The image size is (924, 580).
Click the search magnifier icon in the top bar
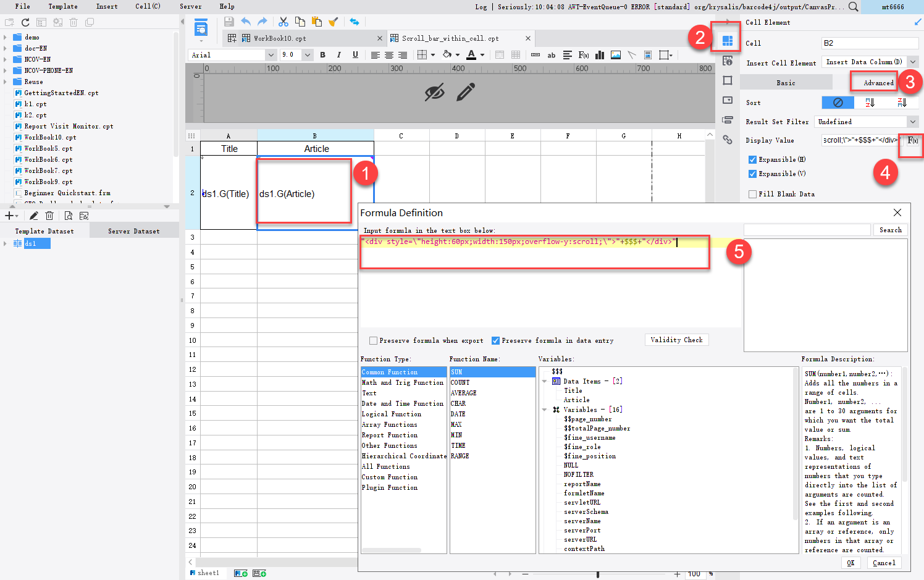tap(853, 7)
